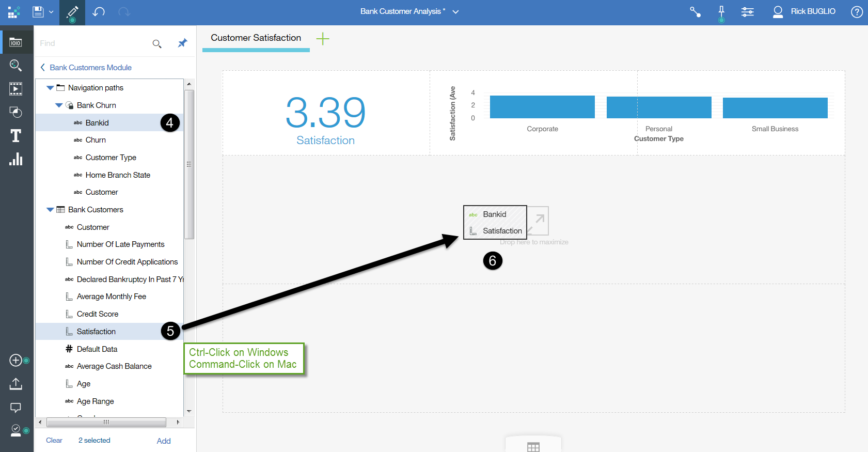Open the data tray grid icon at bottom
Image resolution: width=868 pixels, height=452 pixels.
[x=533, y=446]
